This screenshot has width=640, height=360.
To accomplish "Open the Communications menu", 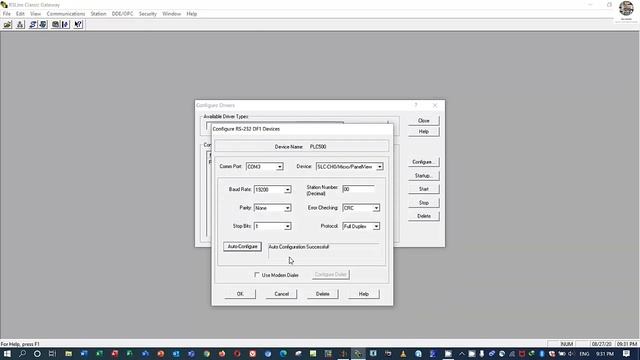I will (x=66, y=14).
